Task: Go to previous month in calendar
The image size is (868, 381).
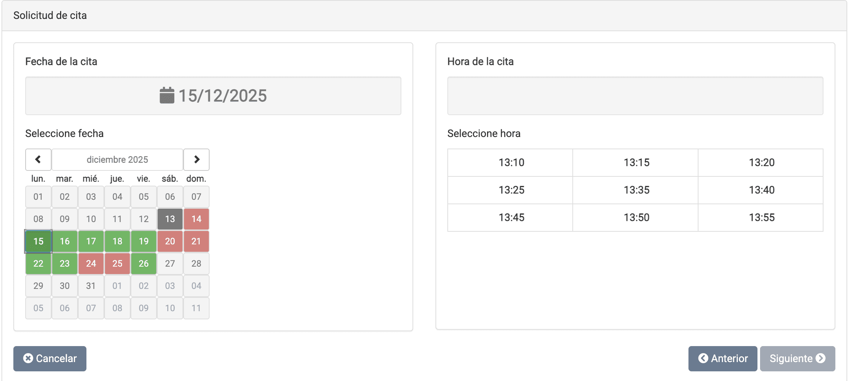Action: [x=38, y=160]
